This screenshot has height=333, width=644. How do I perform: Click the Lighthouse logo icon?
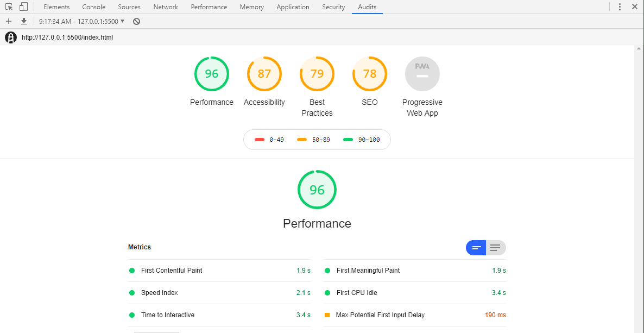pos(11,37)
